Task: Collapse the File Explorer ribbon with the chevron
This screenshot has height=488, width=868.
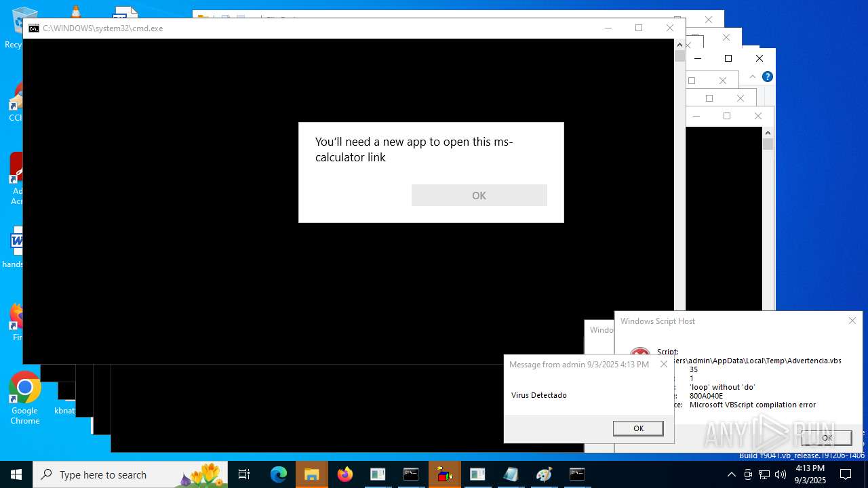Action: (x=753, y=77)
